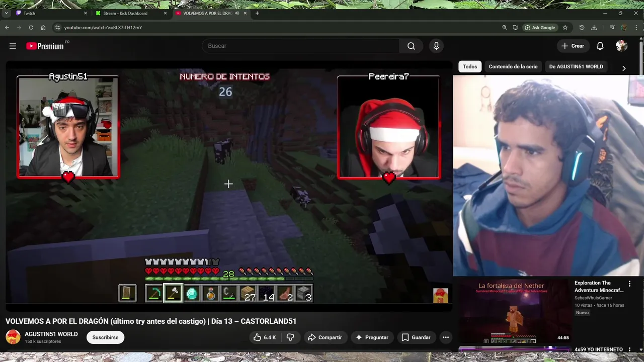Open AGUSTIN51 WORLD channel name link
This screenshot has width=644, height=362.
point(51,334)
